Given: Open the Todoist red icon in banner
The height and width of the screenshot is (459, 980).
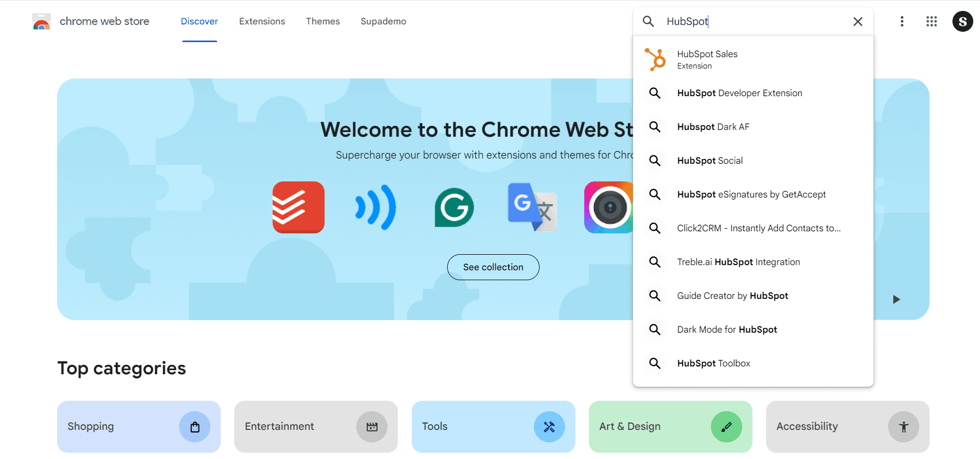Looking at the screenshot, I should 299,207.
